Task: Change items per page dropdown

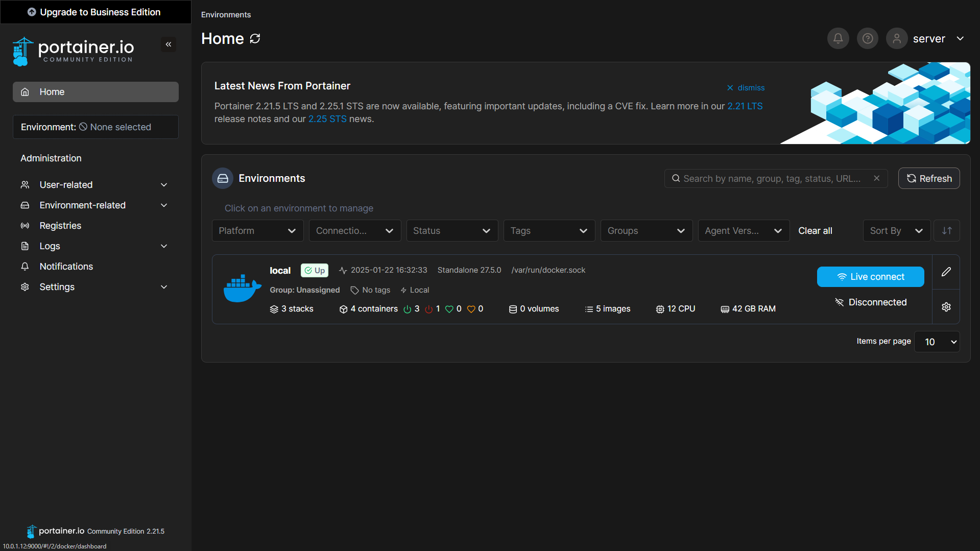Action: coord(937,342)
